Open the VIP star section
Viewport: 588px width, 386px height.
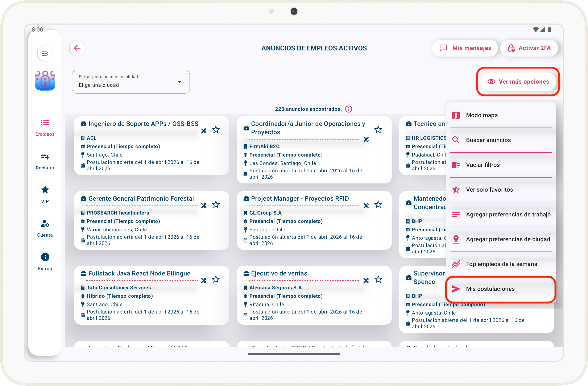[45, 194]
